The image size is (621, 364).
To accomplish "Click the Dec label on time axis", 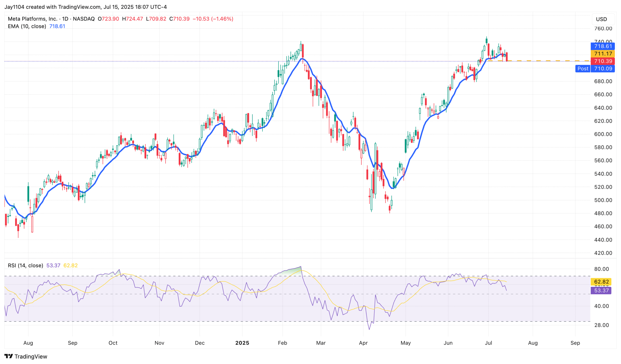I will coord(200,343).
